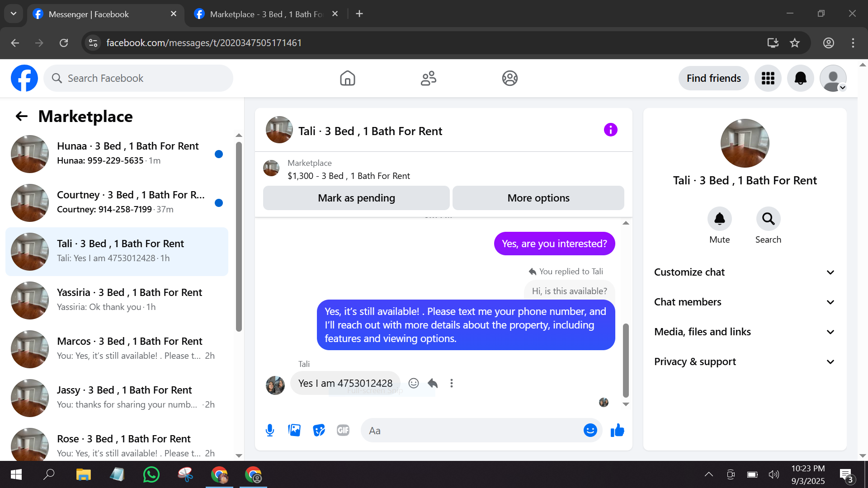Show hidden system tray icons
This screenshot has width=868, height=488.
tap(709, 474)
